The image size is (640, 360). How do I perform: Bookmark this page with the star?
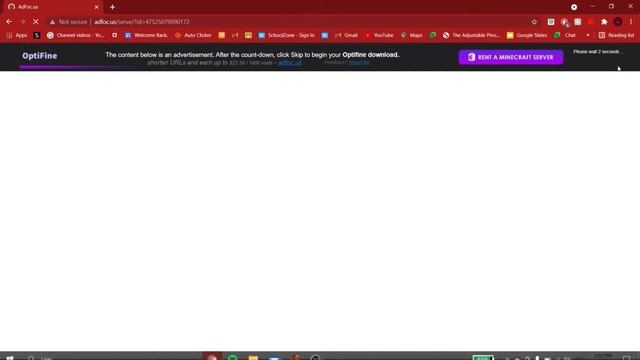[x=534, y=22]
